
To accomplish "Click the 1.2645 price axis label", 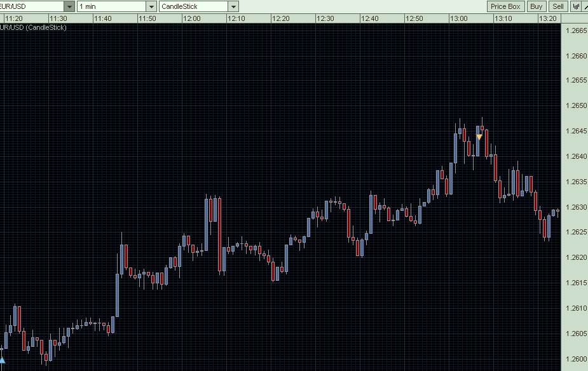I will click(x=576, y=131).
